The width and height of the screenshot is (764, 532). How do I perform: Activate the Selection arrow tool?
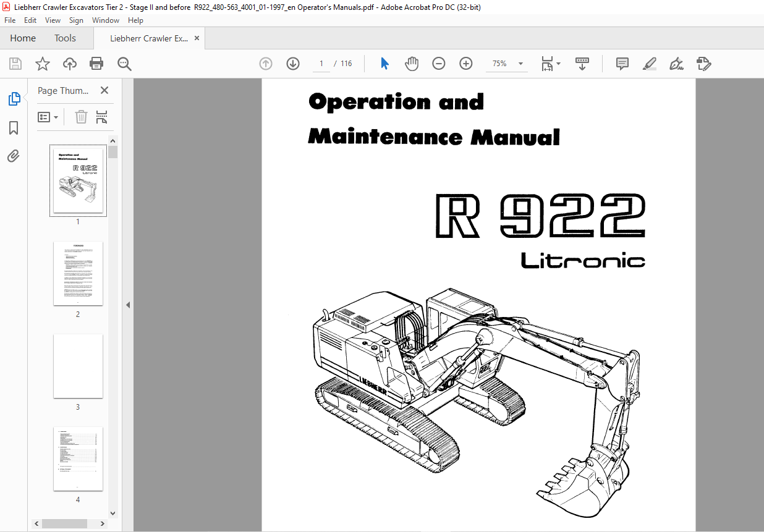coord(384,64)
